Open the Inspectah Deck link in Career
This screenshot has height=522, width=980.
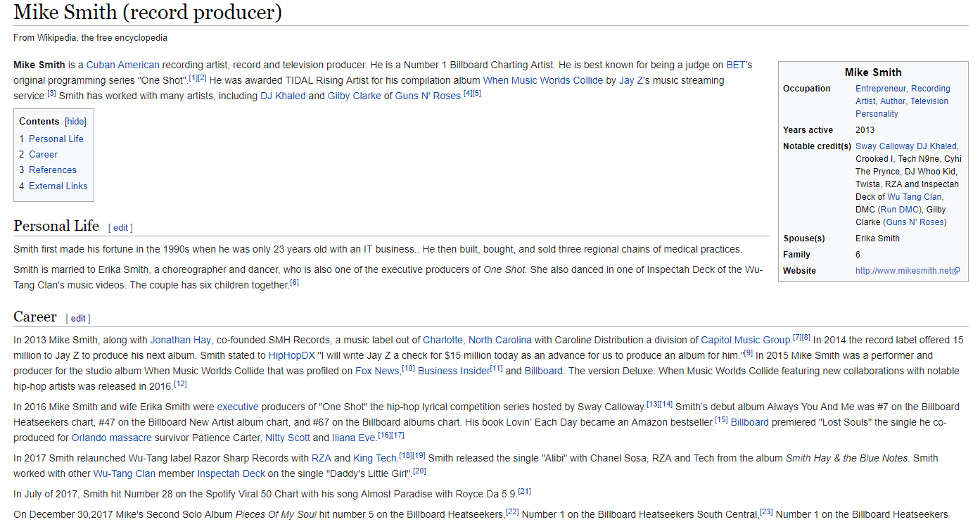231,473
